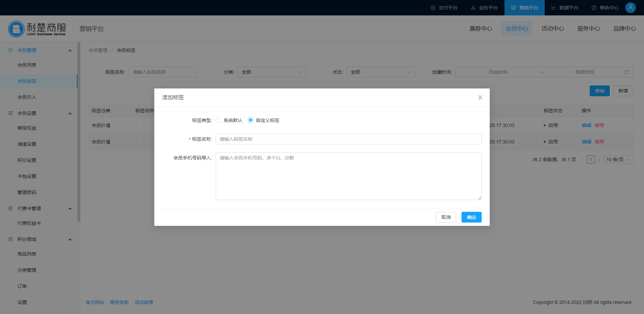Select 自定义标签 radio option
This screenshot has width=644, height=314.
pyautogui.click(x=251, y=120)
